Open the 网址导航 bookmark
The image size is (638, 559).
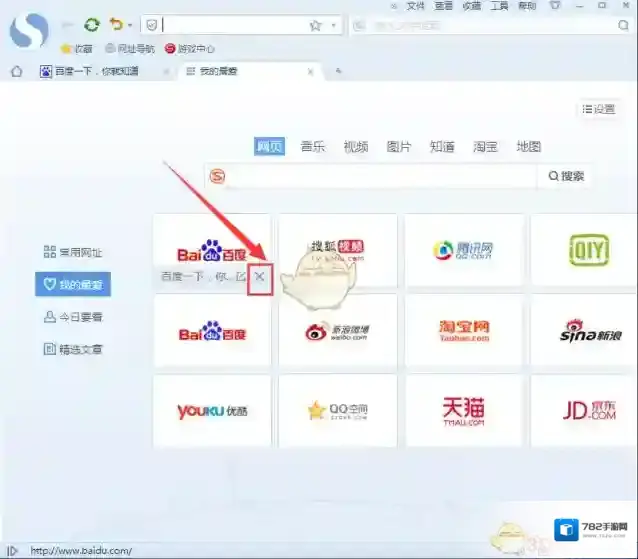[x=130, y=49]
